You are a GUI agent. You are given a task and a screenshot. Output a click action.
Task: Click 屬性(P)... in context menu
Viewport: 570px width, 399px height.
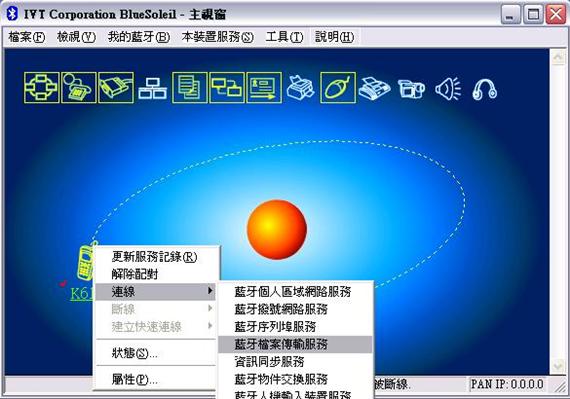pyautogui.click(x=135, y=379)
